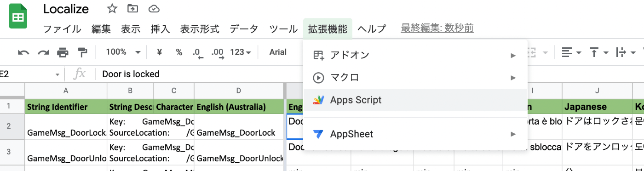Viewport: 644px width, 171px height.
Task: Open the ヘルプ menu
Action: [372, 29]
